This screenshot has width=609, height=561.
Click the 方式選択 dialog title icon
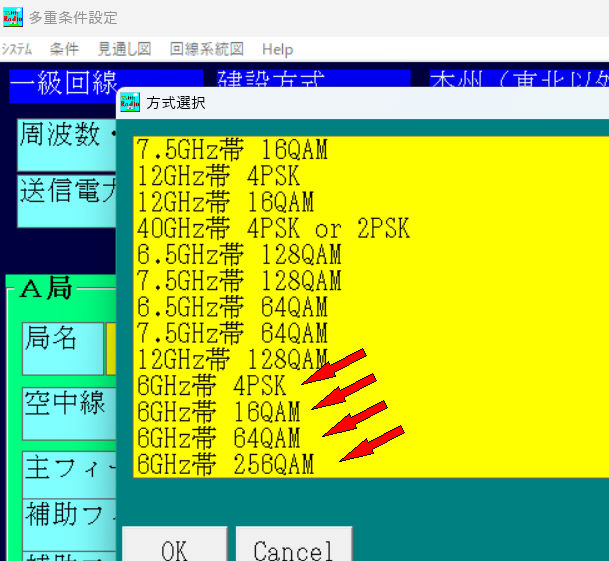click(x=129, y=103)
